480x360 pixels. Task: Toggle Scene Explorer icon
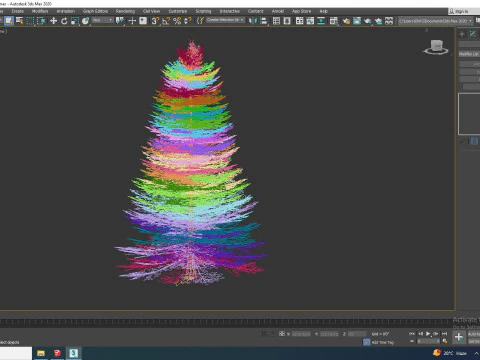pos(276,21)
